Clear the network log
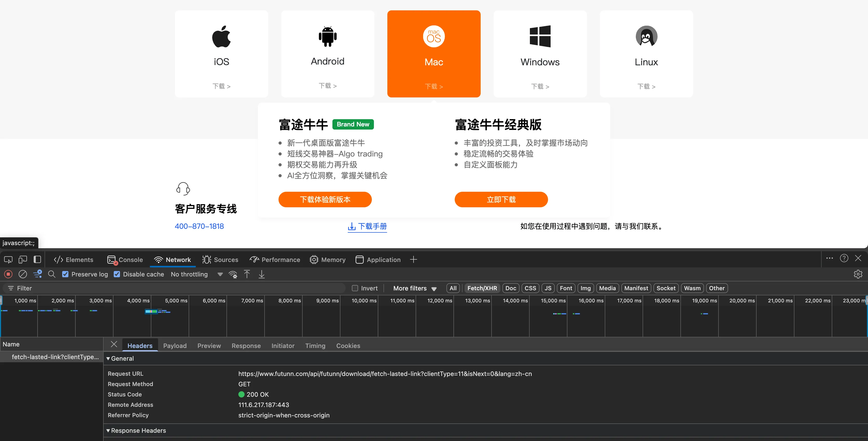Image resolution: width=868 pixels, height=441 pixels. tap(23, 274)
